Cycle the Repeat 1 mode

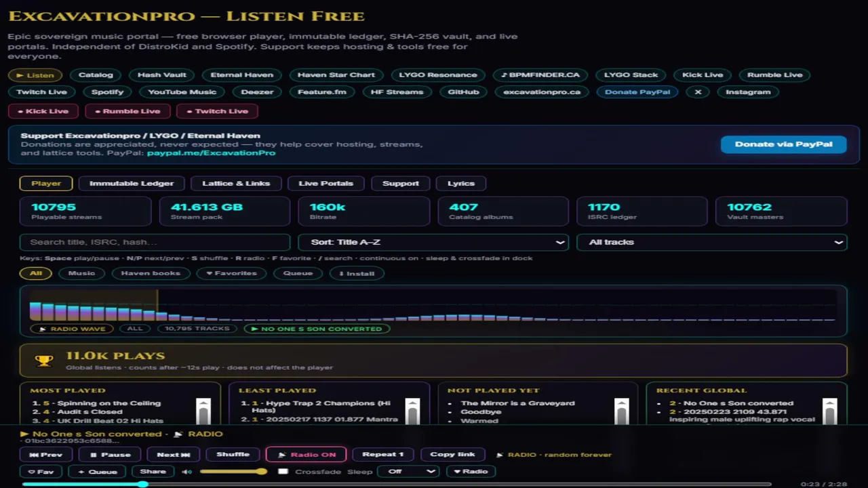pyautogui.click(x=383, y=455)
